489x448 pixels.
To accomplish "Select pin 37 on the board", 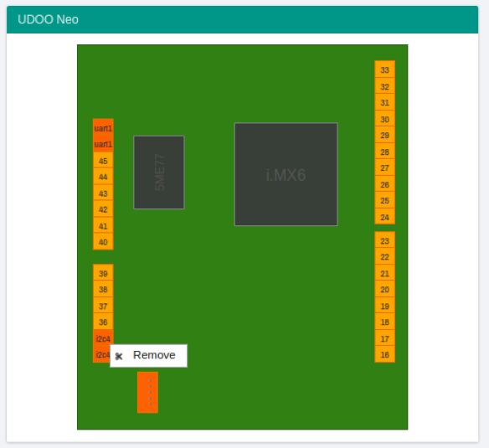I will (x=103, y=306).
